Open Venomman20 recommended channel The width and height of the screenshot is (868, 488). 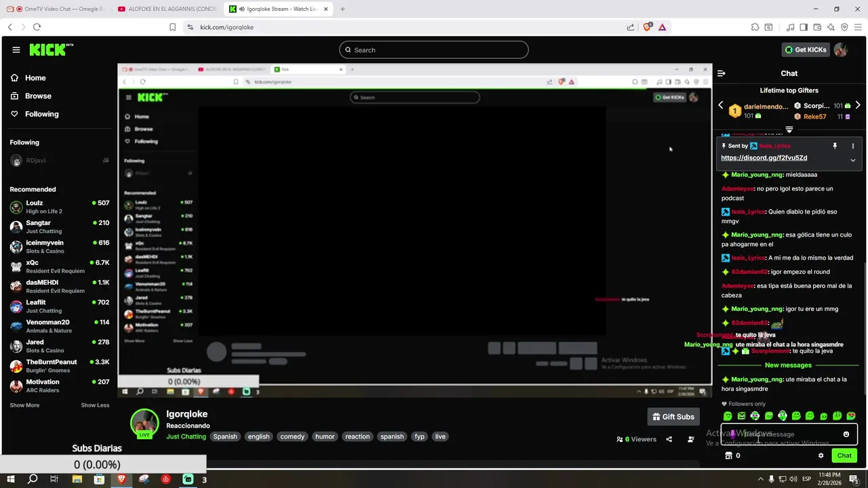click(60, 326)
